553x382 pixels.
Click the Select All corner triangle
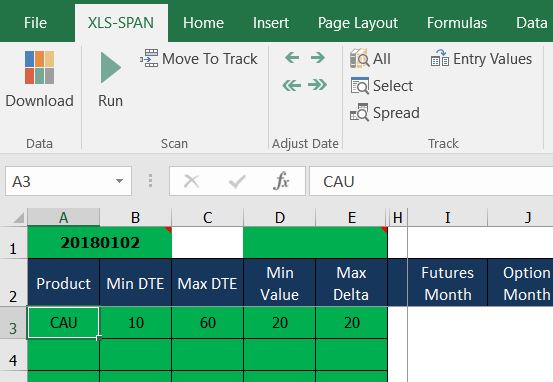click(18, 218)
